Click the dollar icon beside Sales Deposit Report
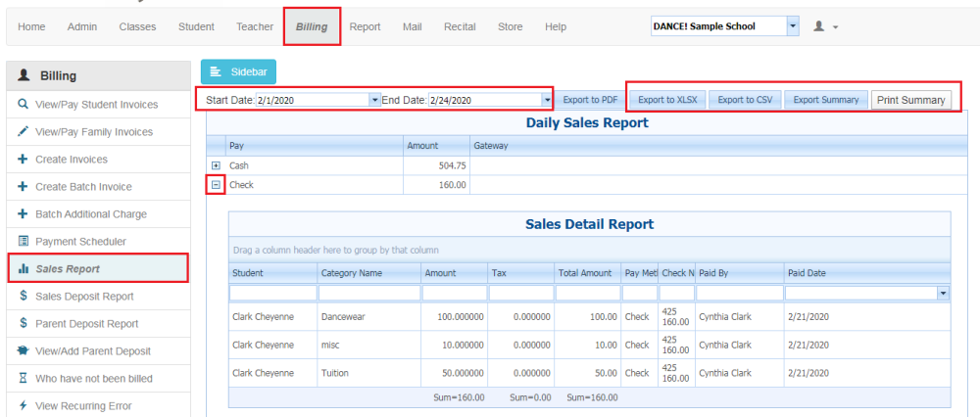 tap(24, 296)
